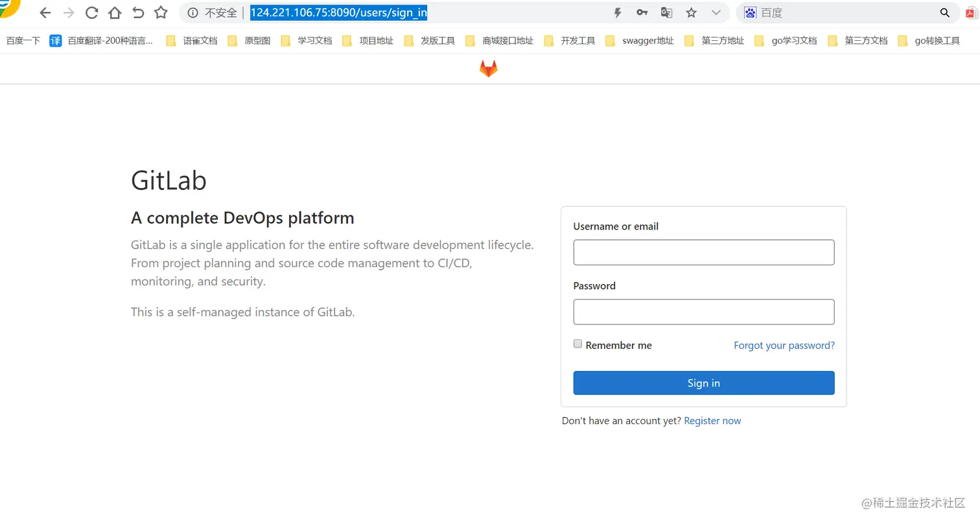The width and height of the screenshot is (980, 524).
Task: Open the page translate icon in address bar
Action: pyautogui.click(x=666, y=12)
